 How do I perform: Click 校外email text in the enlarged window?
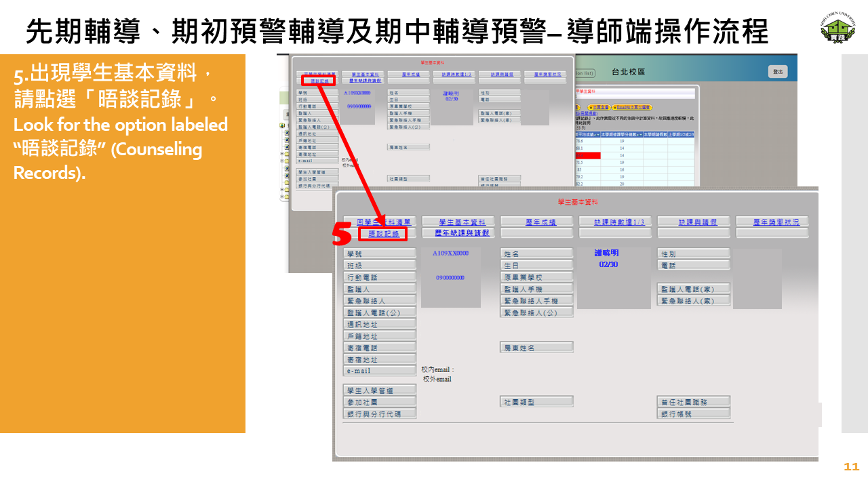coord(437,379)
